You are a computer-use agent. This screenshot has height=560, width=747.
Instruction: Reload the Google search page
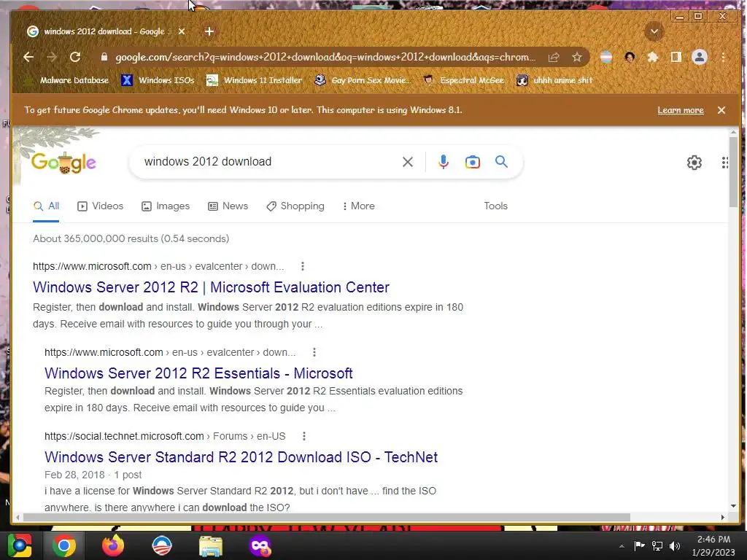[x=75, y=58]
